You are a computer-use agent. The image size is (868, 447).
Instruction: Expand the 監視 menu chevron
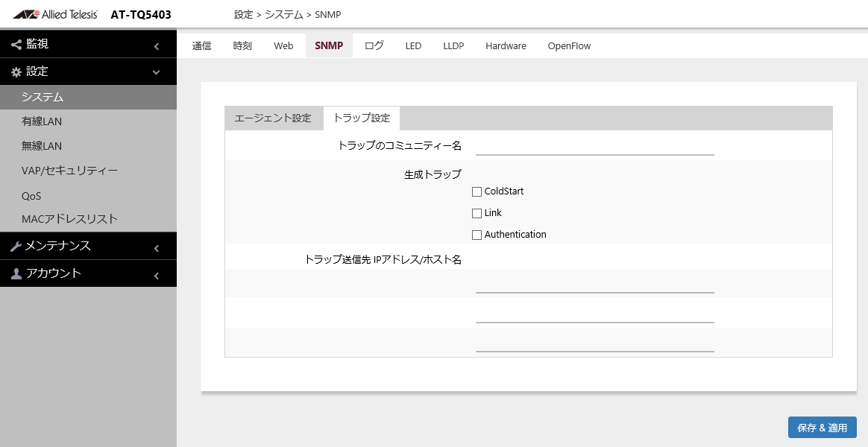coord(157,46)
